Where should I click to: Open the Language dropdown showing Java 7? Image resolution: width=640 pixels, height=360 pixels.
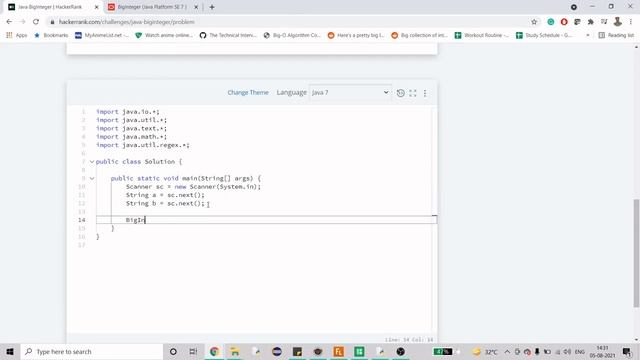point(350,93)
